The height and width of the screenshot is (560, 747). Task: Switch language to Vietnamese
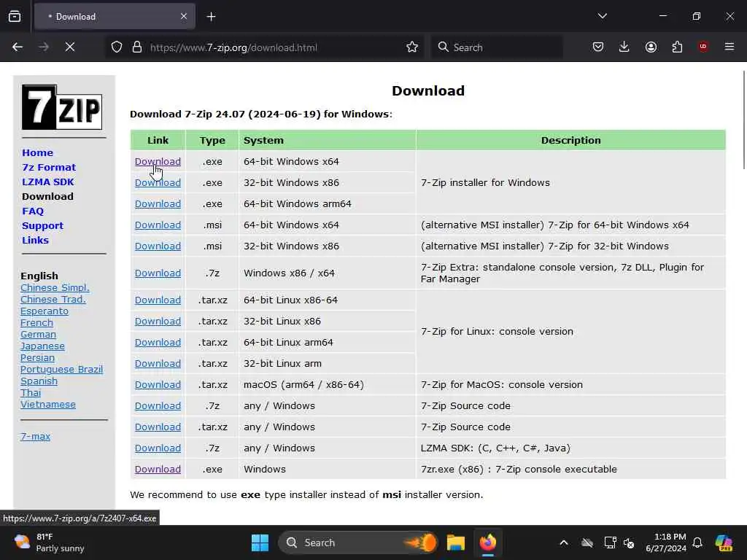pyautogui.click(x=47, y=404)
